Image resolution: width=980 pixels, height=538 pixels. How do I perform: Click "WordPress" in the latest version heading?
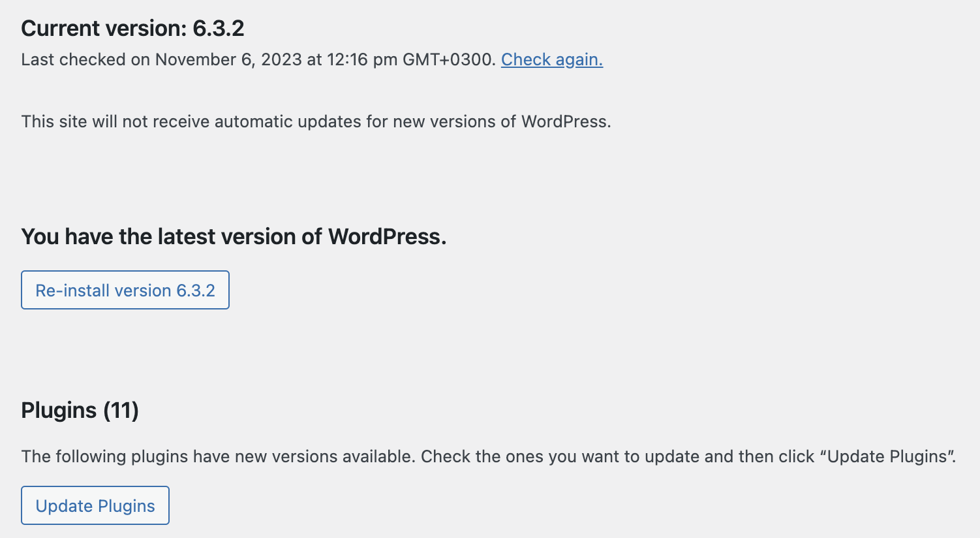point(386,236)
